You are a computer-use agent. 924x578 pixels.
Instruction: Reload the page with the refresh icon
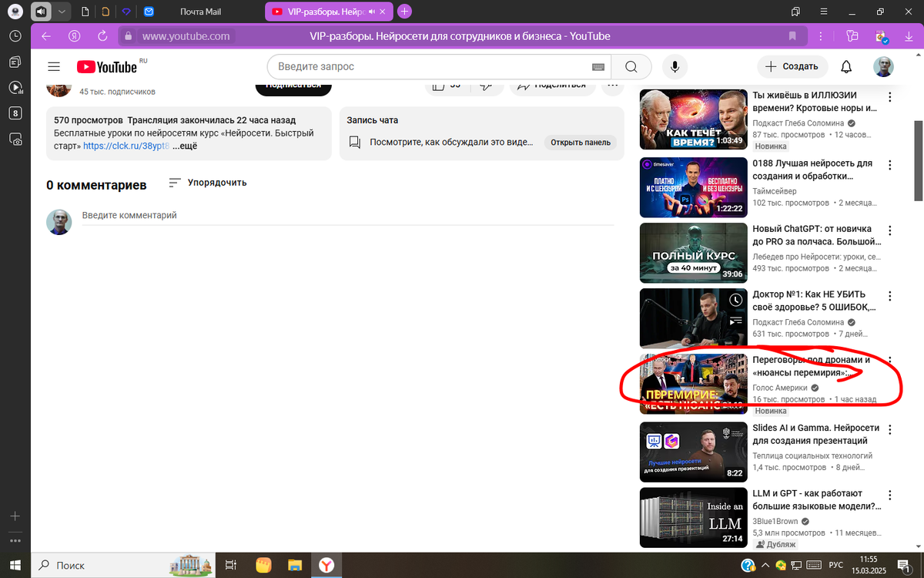click(x=102, y=36)
